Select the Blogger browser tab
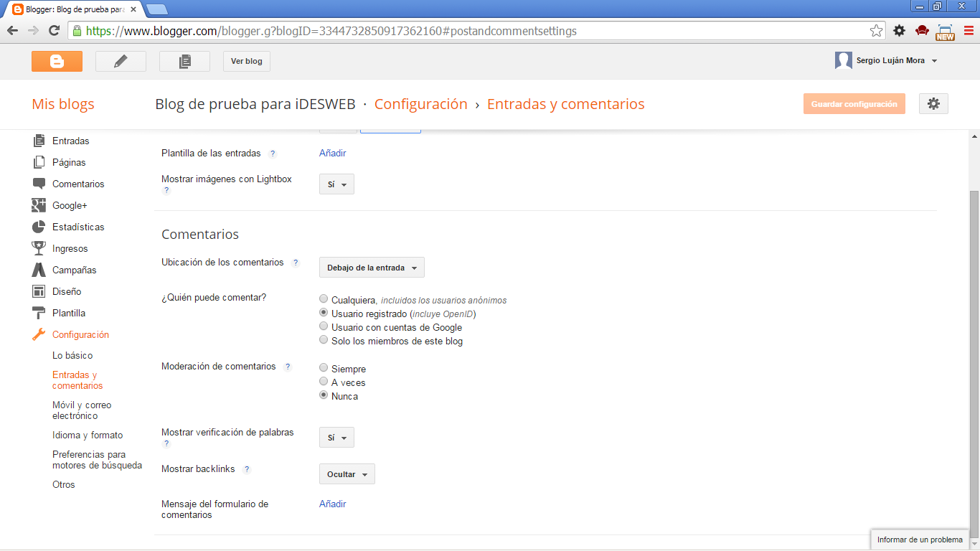The image size is (980, 551). pos(75,10)
